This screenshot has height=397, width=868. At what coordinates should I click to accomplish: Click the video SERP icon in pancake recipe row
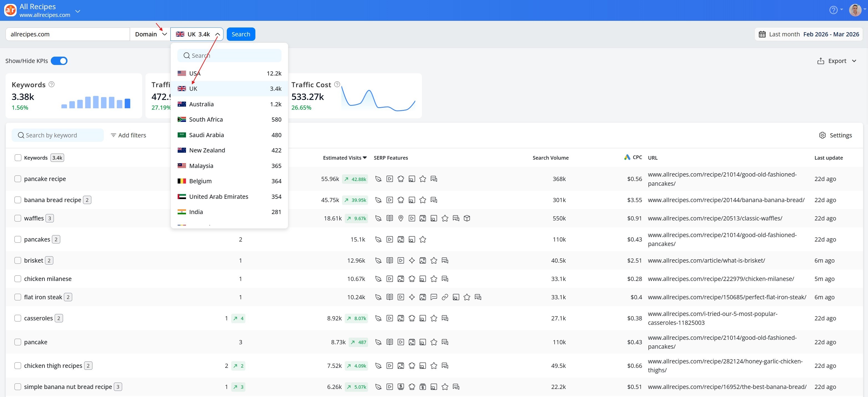point(389,179)
